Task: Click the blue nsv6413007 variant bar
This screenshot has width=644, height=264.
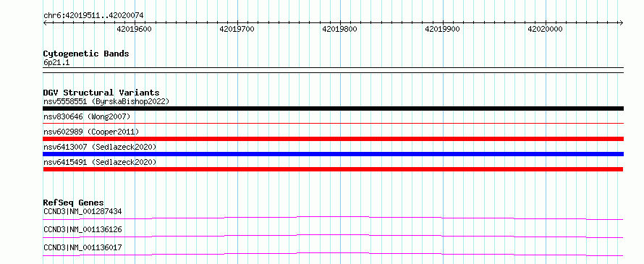Action: 333,154
